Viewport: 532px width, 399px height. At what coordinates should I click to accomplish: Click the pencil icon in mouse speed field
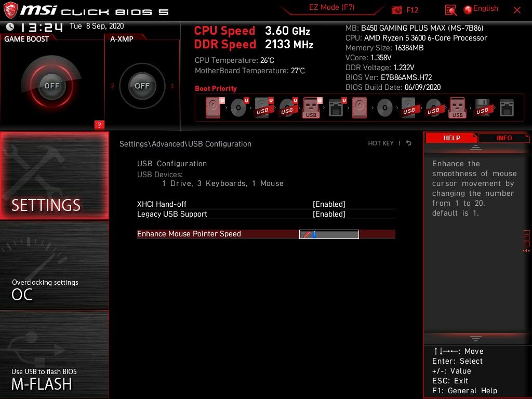307,234
